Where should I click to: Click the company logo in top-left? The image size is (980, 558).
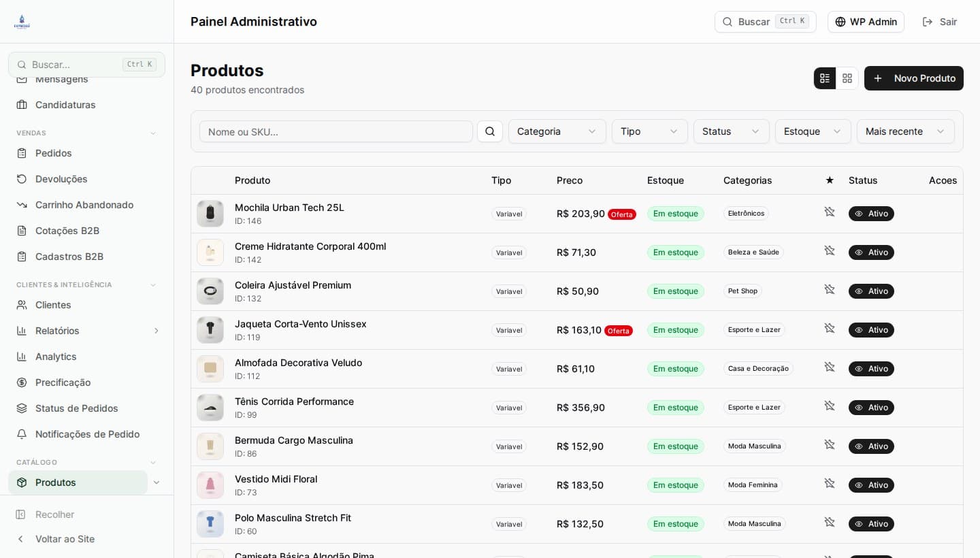point(22,22)
